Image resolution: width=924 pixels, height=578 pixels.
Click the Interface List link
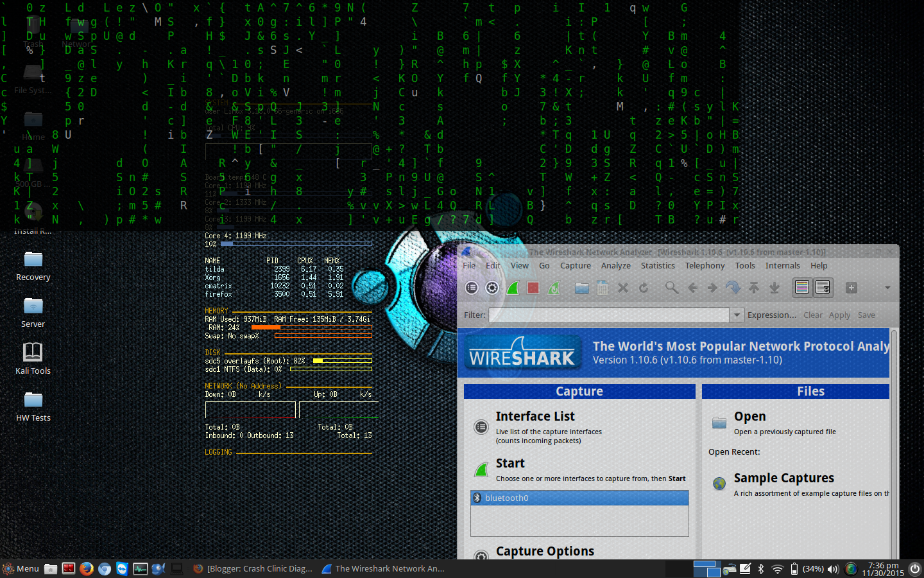click(x=535, y=416)
